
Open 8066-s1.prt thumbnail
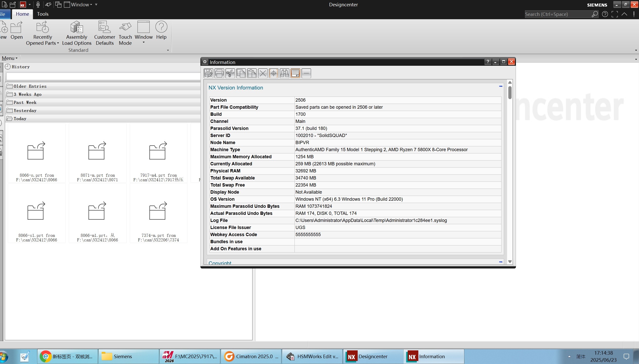37,213
